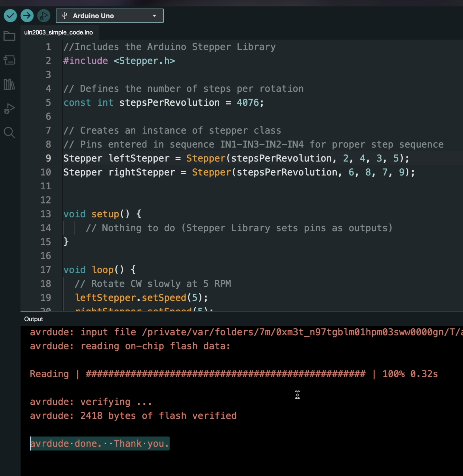
Task: Click line number 9 in the gutter
Action: (48, 158)
